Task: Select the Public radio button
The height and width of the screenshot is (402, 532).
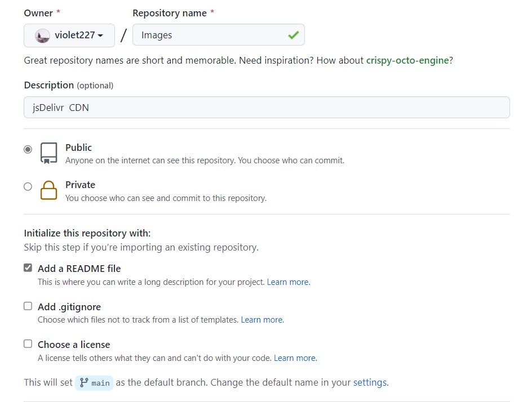Action: [28, 149]
